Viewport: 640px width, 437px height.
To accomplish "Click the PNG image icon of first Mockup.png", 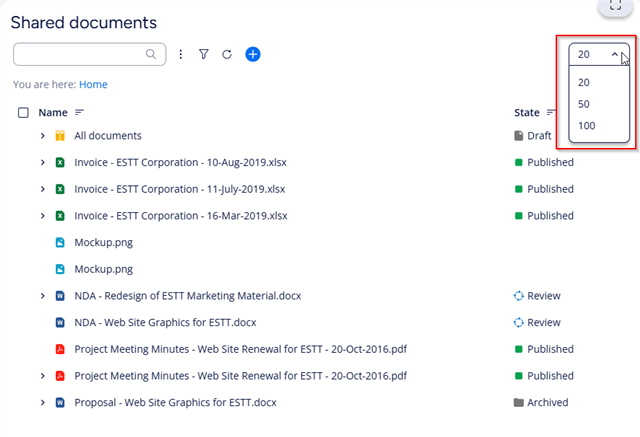I will [x=60, y=242].
